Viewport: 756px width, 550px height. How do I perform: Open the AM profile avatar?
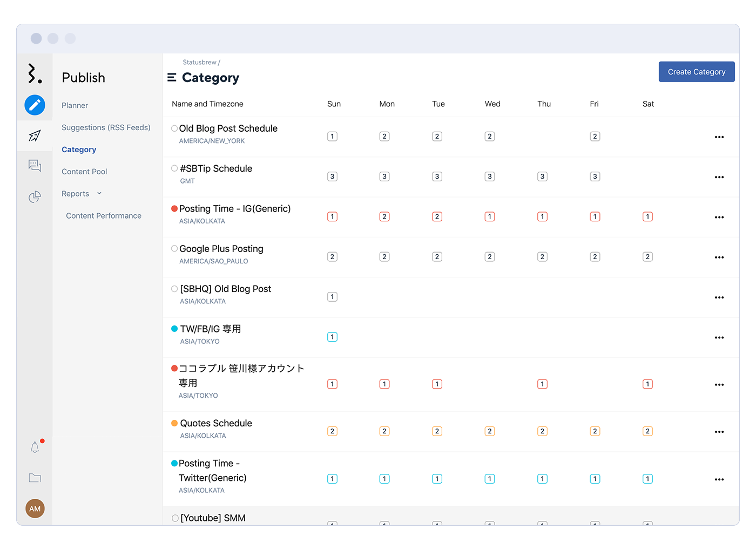coord(35,508)
